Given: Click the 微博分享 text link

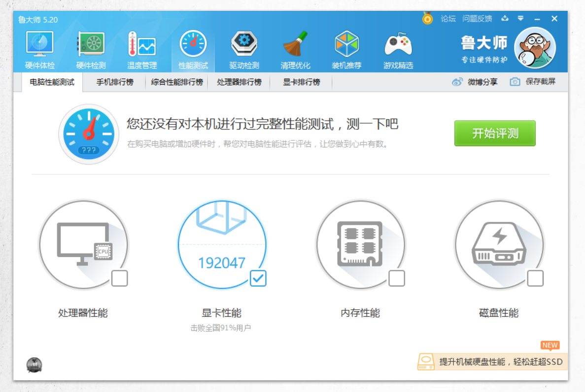Looking at the screenshot, I should [x=482, y=82].
